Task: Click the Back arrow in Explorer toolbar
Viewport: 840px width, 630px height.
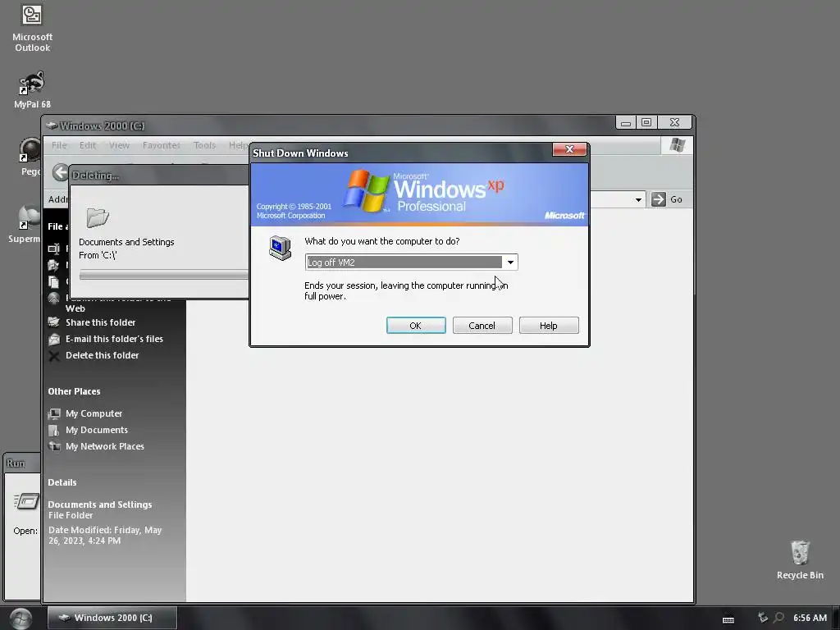Action: [x=60, y=172]
